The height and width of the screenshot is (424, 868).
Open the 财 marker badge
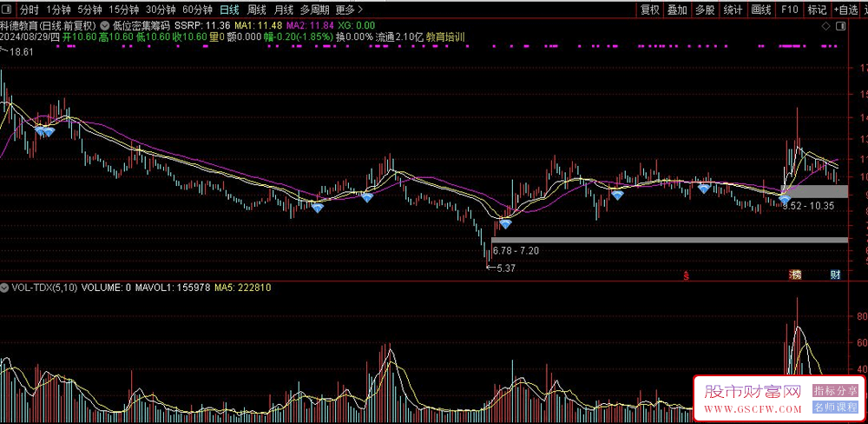pos(835,275)
